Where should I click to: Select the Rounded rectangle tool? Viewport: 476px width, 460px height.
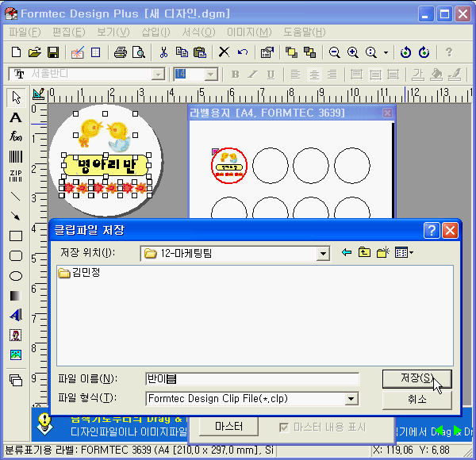tap(16, 256)
